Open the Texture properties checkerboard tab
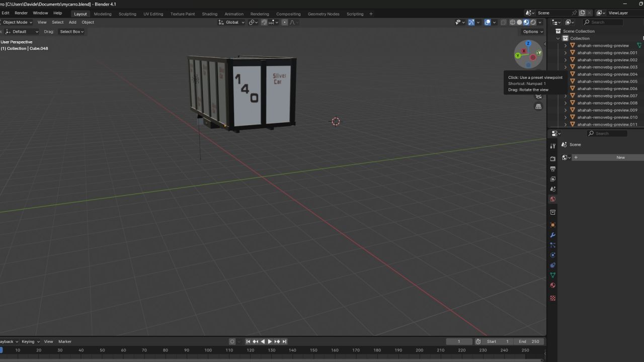This screenshot has width=644, height=362. coord(552,298)
